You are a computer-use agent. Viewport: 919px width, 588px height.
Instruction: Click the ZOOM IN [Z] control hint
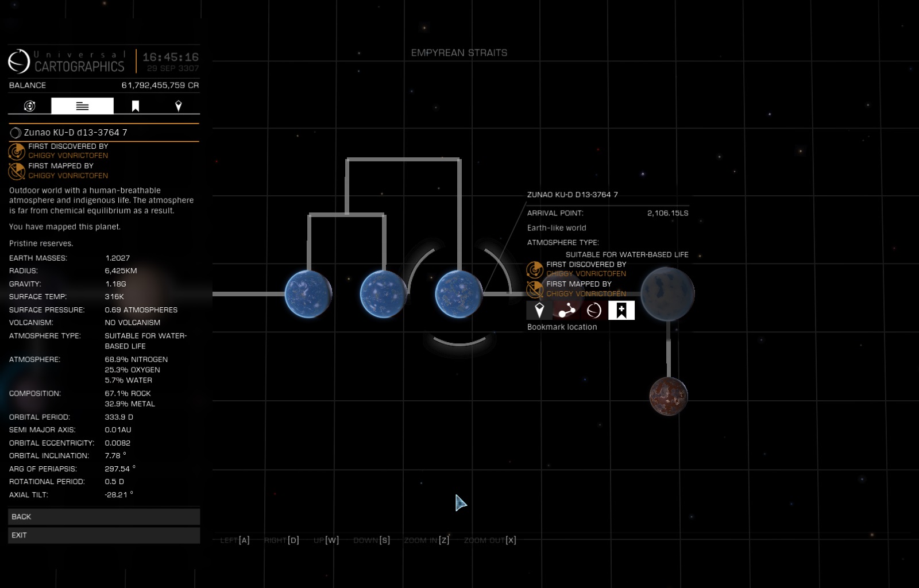point(427,540)
